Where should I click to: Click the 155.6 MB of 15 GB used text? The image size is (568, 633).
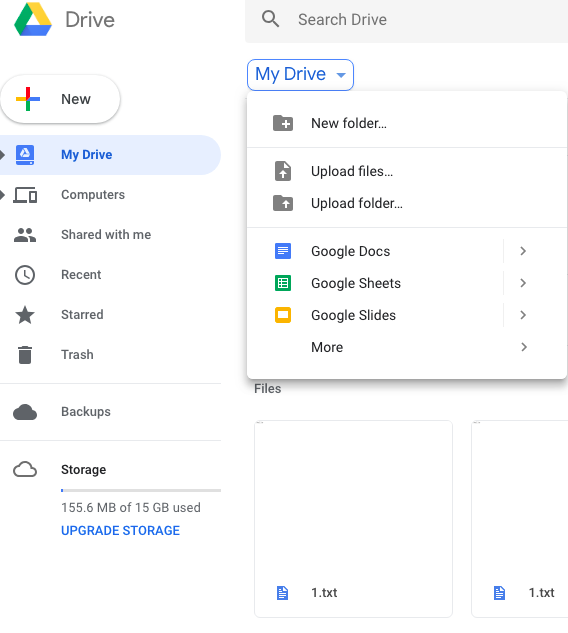pos(131,508)
